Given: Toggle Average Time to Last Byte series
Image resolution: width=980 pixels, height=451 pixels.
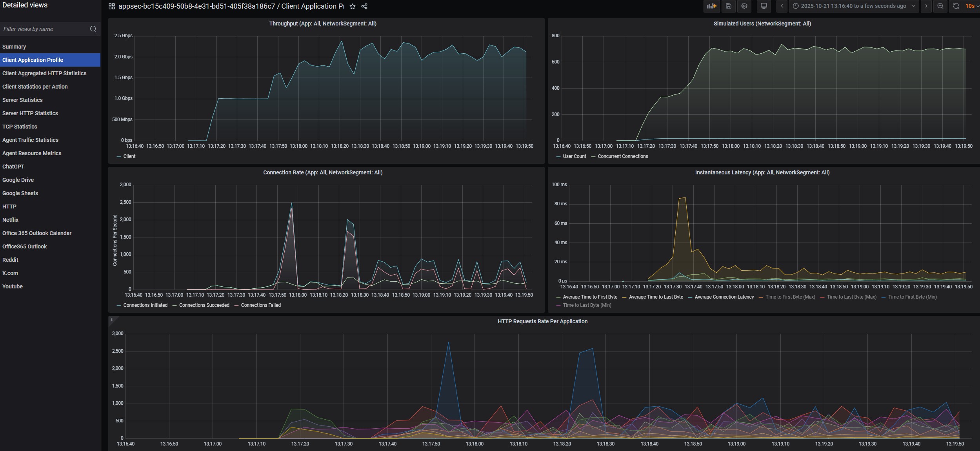Looking at the screenshot, I should 656,297.
